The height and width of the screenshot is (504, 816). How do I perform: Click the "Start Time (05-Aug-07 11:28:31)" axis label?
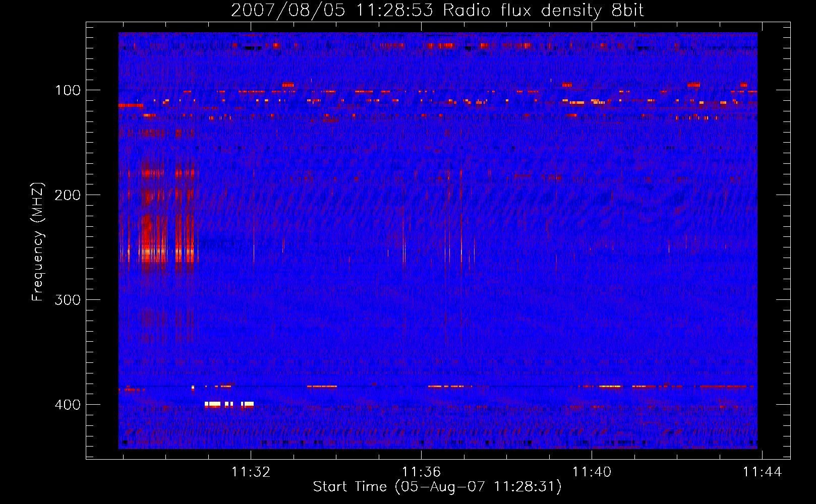437,487
